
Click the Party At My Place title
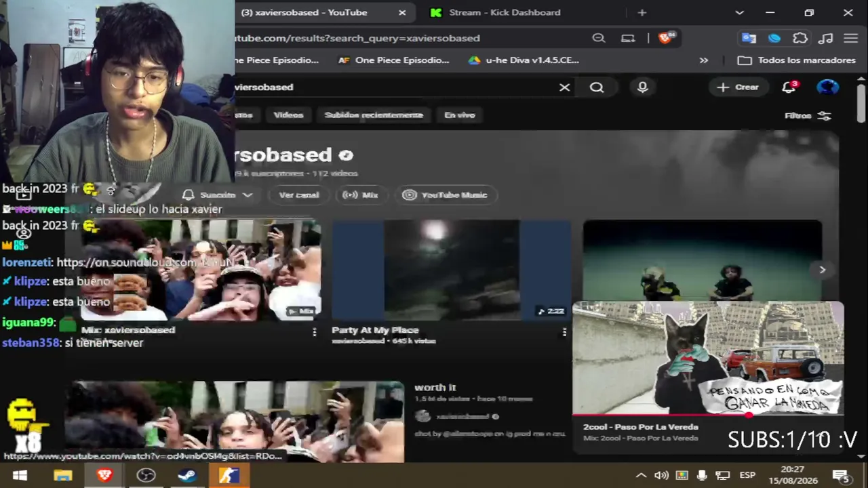point(375,330)
